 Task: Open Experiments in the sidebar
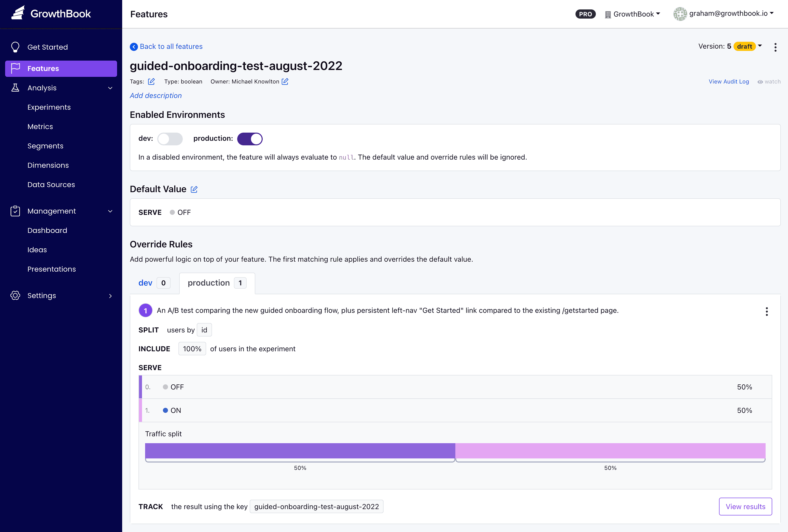[49, 107]
